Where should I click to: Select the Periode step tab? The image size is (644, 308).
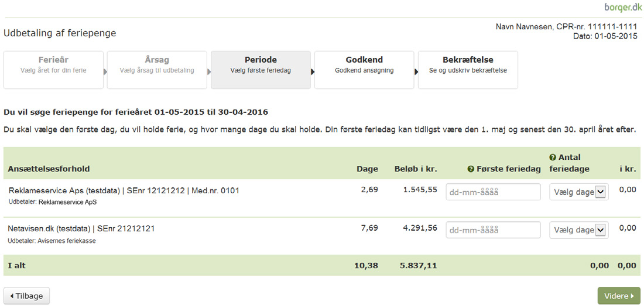[261, 70]
